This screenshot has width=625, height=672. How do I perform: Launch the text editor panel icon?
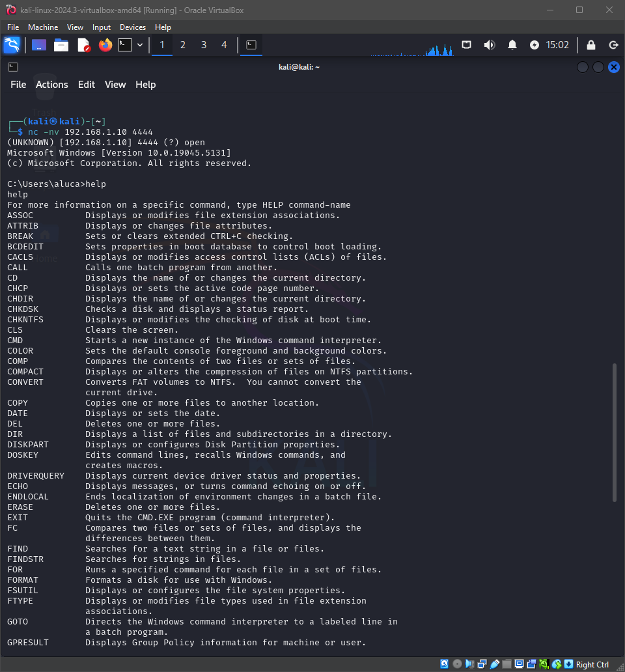click(83, 45)
